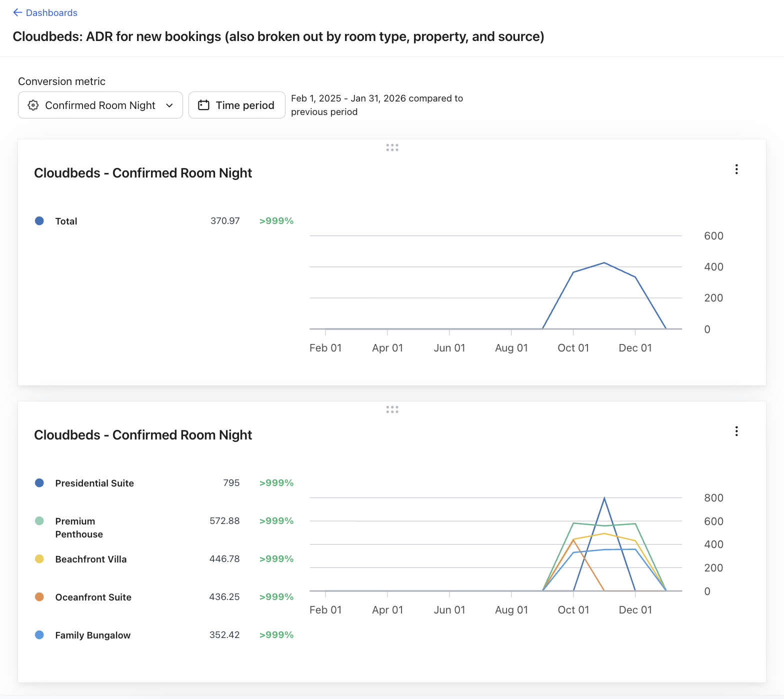The image size is (784, 699).
Task: Click the peak of the Total line chart
Action: click(x=604, y=262)
